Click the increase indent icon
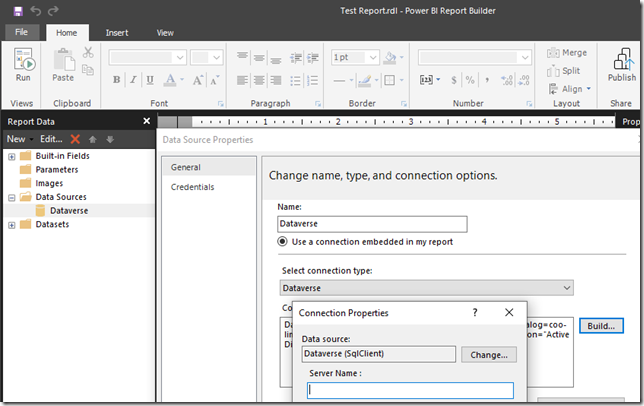 click(313, 58)
